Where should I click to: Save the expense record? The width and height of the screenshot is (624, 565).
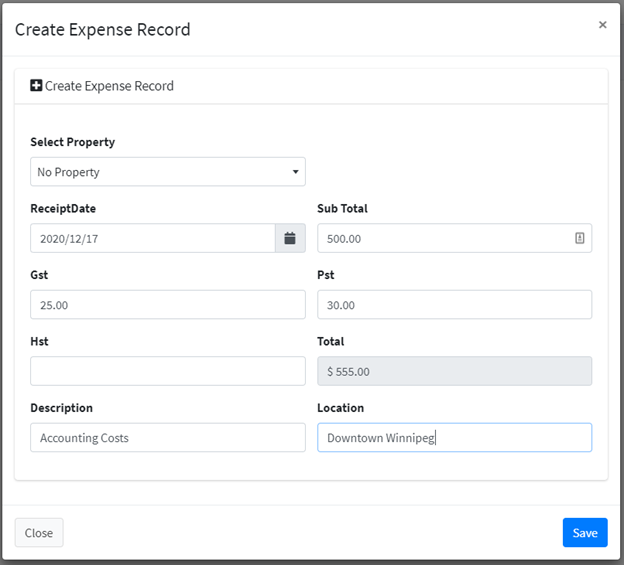coord(585,532)
